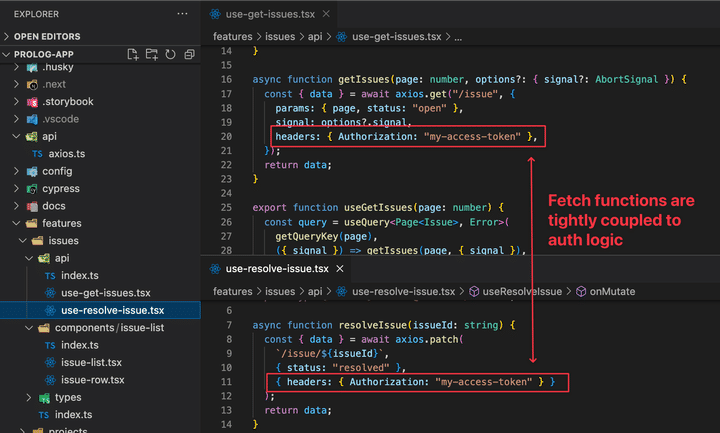Image resolution: width=720 pixels, height=433 pixels.
Task: Open the Explorer more actions ellipsis
Action: coord(181,14)
